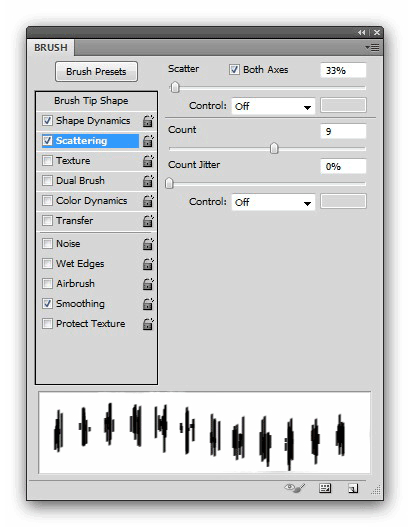Click the Scatter percentage input field

pos(343,70)
